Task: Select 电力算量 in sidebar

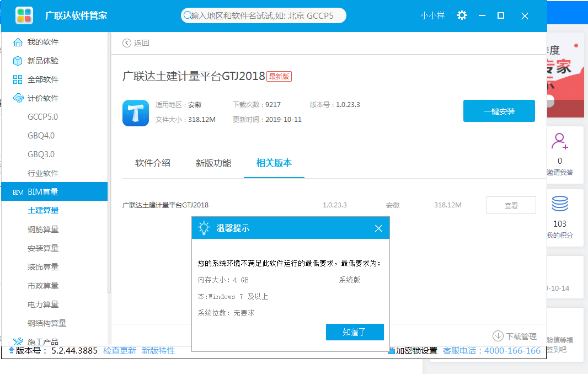Action: point(43,304)
